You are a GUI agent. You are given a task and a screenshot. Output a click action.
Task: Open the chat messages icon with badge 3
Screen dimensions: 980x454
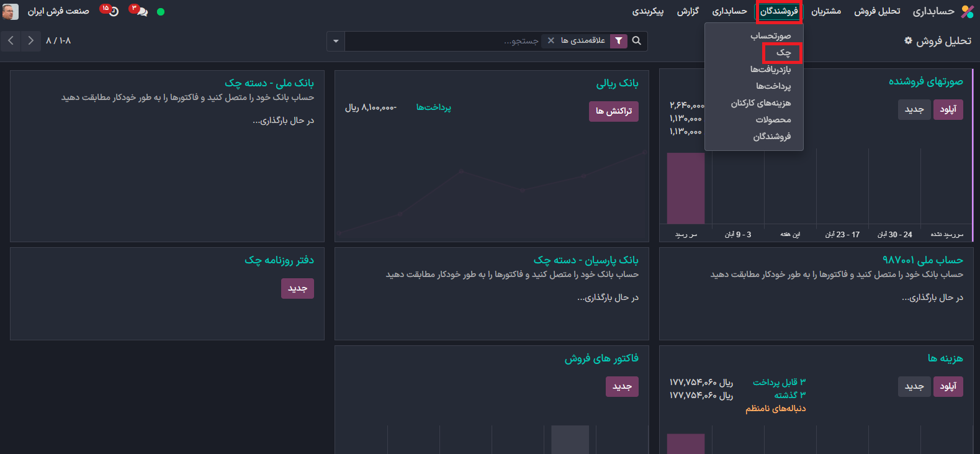click(x=140, y=11)
